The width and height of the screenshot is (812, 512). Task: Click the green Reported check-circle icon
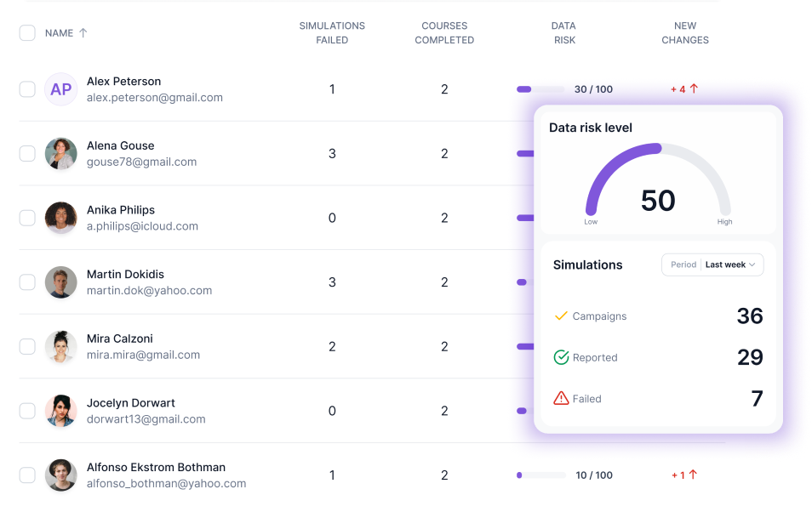pos(561,357)
